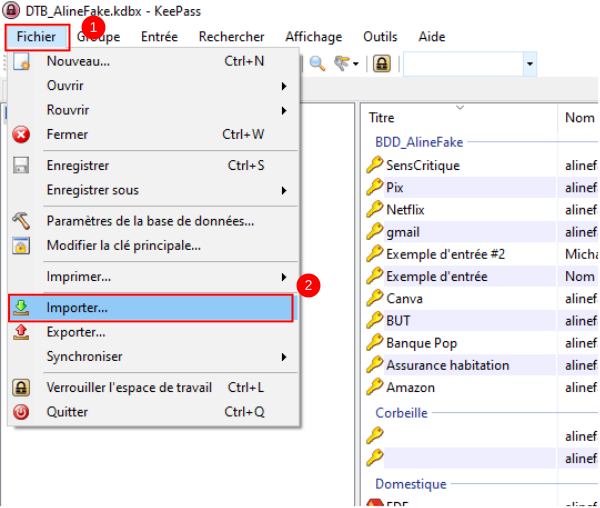Image resolution: width=600 pixels, height=508 pixels.
Task: Click the key file icon beside Modifier la clé
Action: click(21, 246)
